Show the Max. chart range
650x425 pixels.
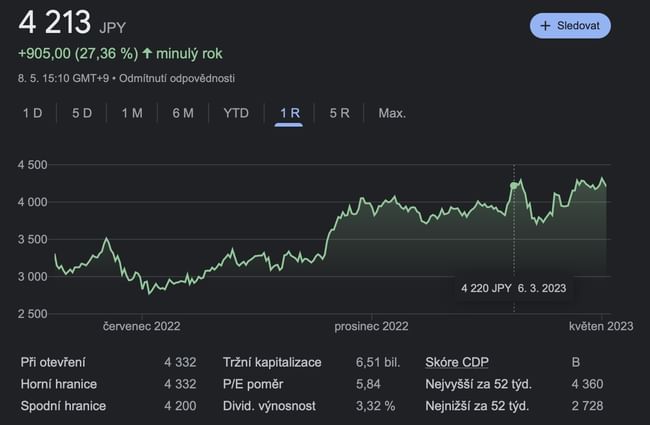(x=392, y=113)
